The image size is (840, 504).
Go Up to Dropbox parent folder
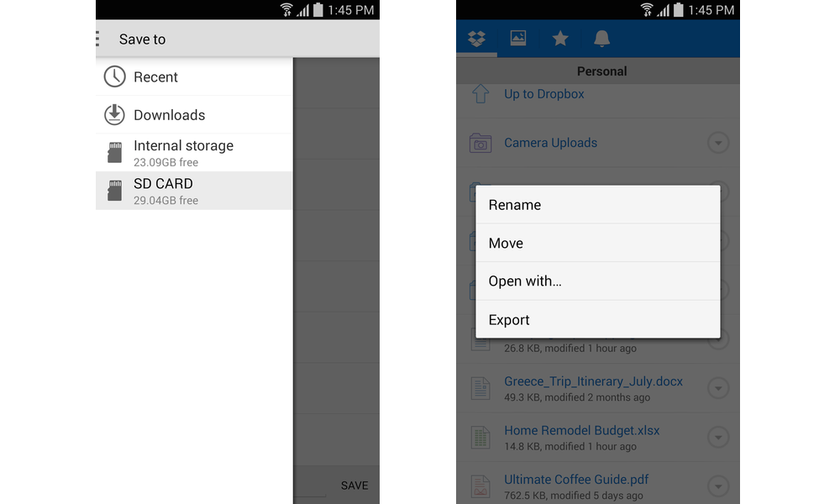coord(543,94)
